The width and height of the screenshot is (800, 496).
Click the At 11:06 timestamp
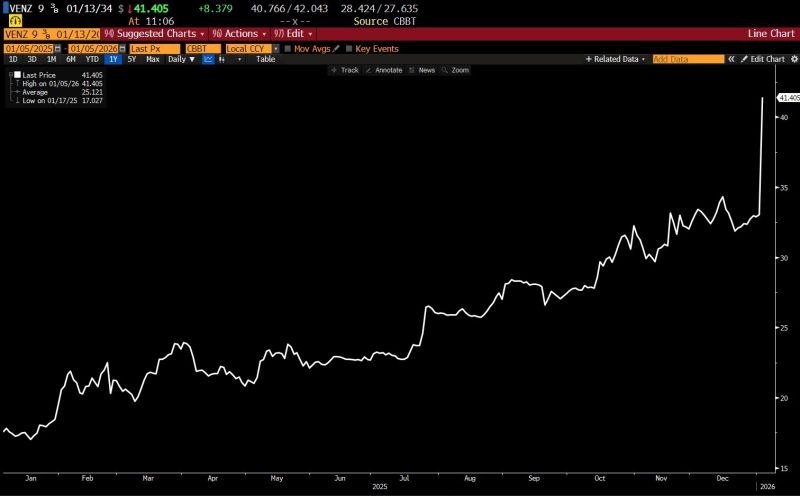click(151, 21)
